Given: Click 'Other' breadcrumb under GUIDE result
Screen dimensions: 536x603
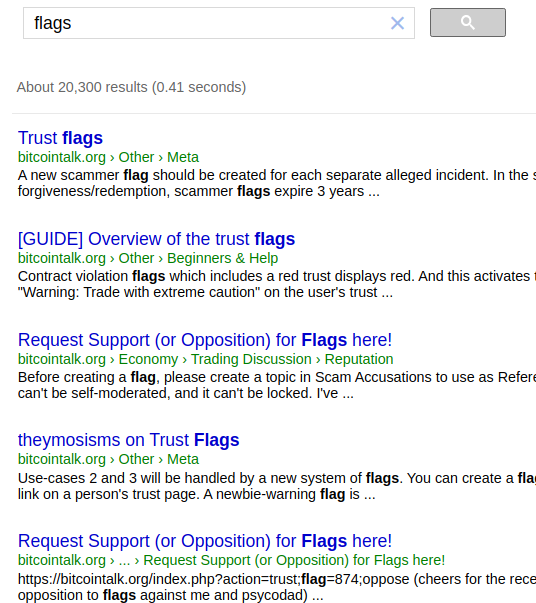Looking at the screenshot, I should tap(136, 258).
